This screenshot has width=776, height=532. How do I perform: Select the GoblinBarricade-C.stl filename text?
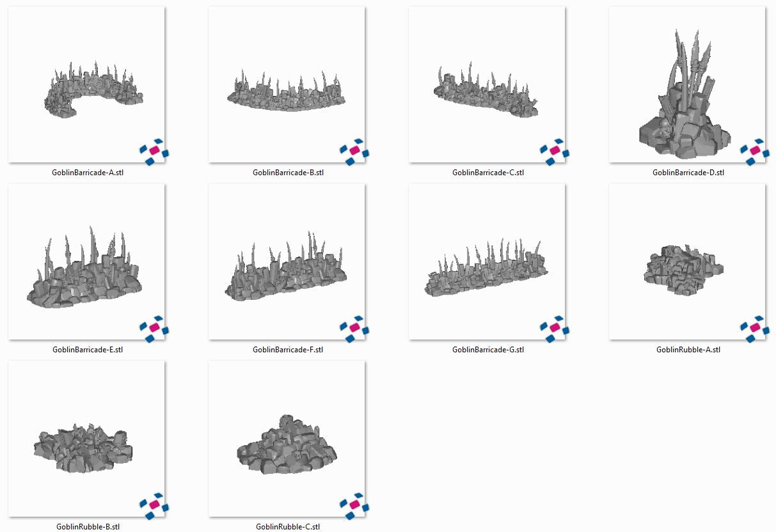[x=487, y=172]
